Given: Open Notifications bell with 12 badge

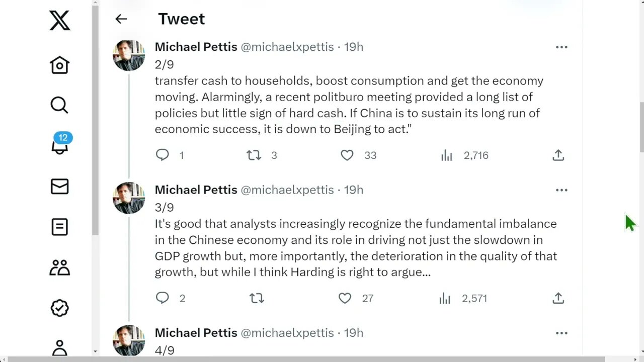Looking at the screenshot, I should click(59, 145).
